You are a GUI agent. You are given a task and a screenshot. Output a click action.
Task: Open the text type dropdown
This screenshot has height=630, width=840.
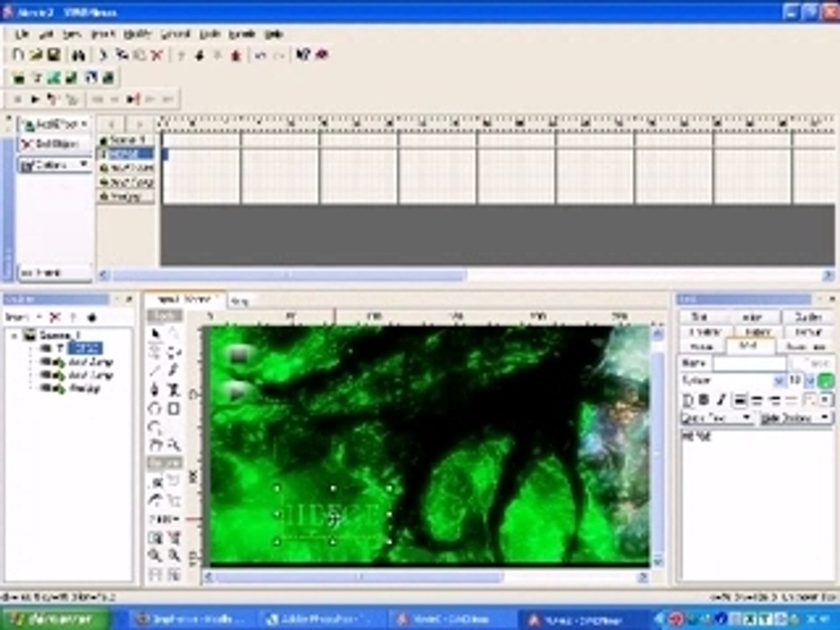coord(717,417)
